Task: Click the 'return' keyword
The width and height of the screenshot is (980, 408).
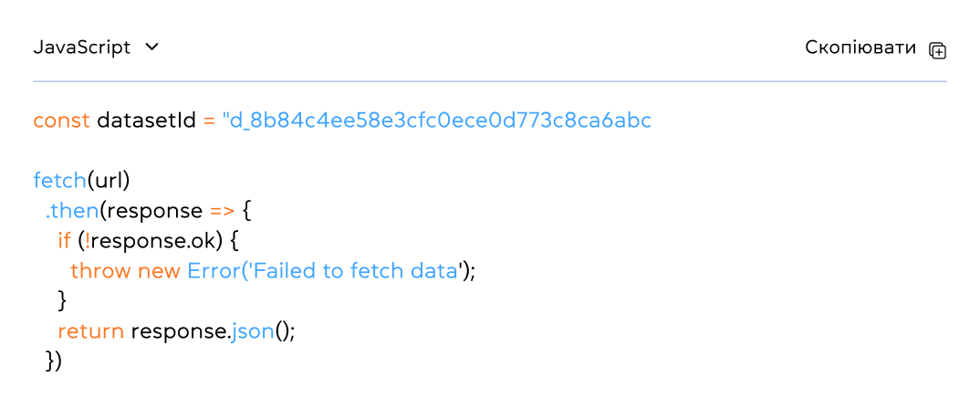Action: (91, 331)
